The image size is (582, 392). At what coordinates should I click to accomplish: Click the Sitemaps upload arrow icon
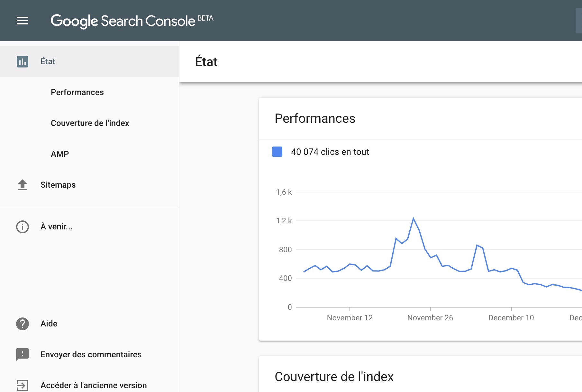pyautogui.click(x=23, y=185)
